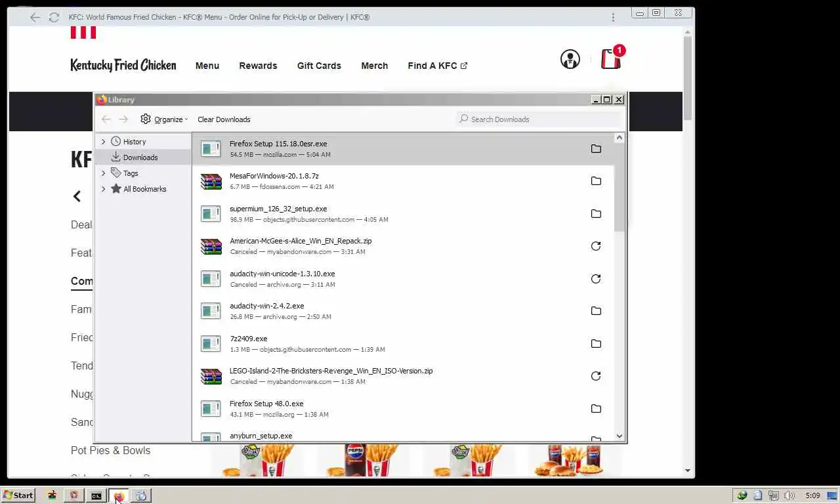The image size is (840, 504).
Task: Open the Merch nav item
Action: 375,66
